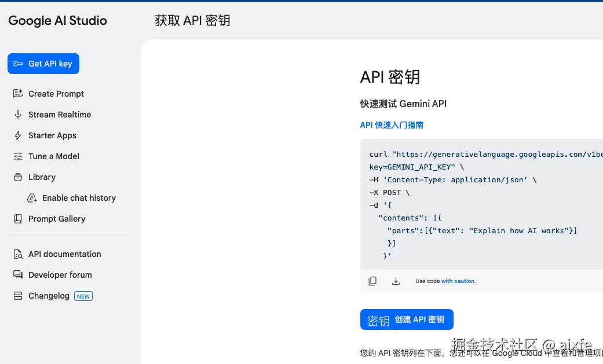Open the API 快速入门指南 link
Image resolution: width=603 pixels, height=364 pixels.
point(392,125)
